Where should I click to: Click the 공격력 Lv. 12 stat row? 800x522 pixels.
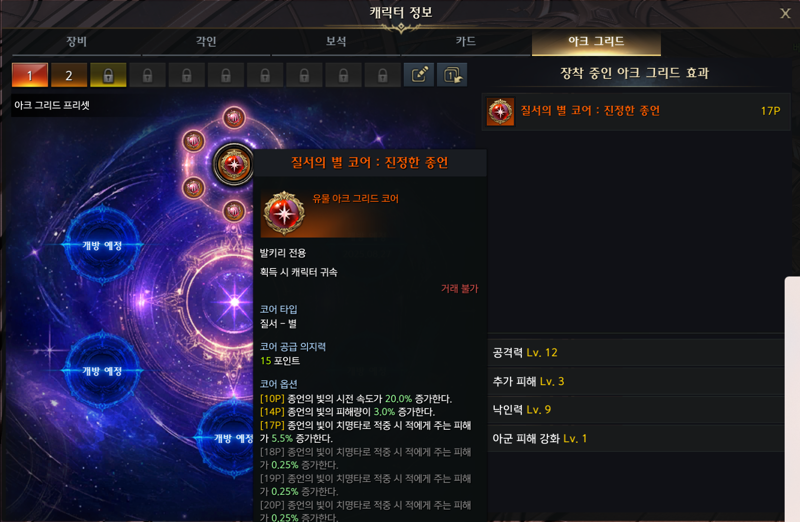[636, 353]
